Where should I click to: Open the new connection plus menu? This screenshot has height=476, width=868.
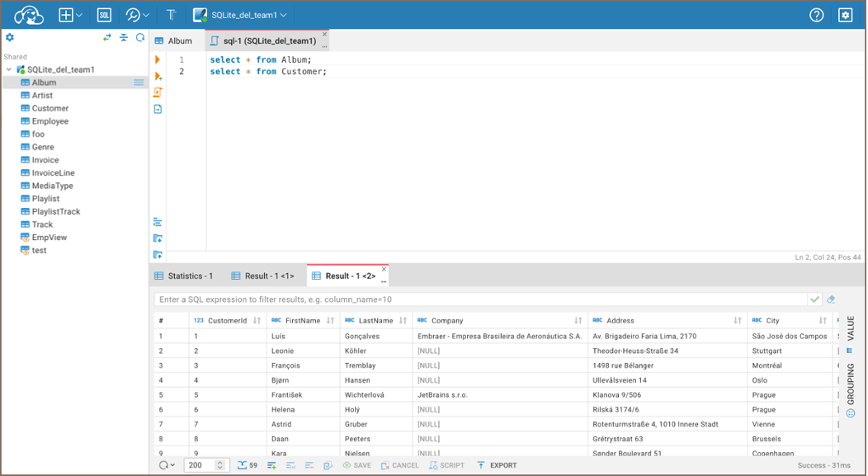[x=70, y=15]
